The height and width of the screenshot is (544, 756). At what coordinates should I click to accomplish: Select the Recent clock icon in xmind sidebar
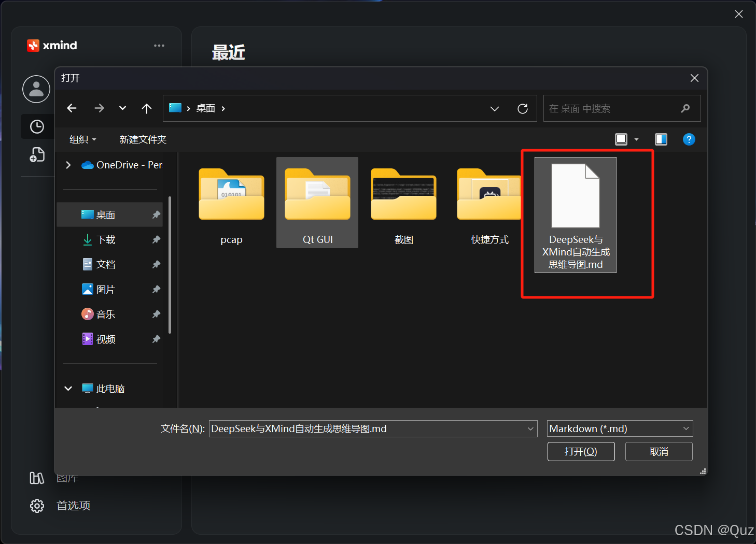37,126
